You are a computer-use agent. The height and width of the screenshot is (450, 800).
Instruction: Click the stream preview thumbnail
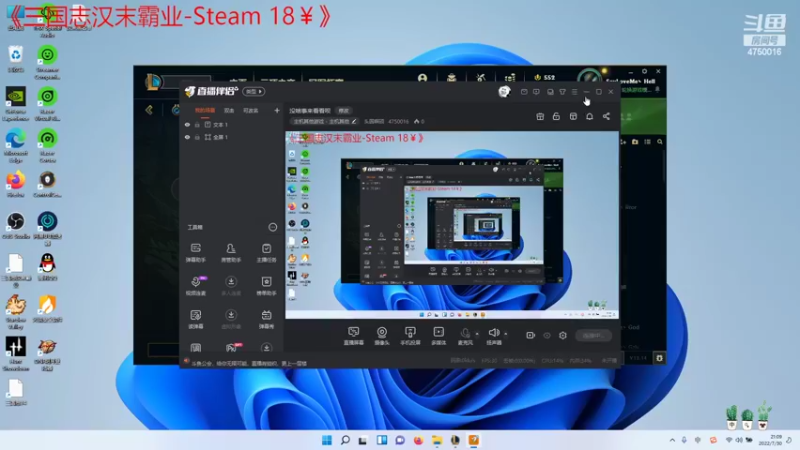(452, 225)
